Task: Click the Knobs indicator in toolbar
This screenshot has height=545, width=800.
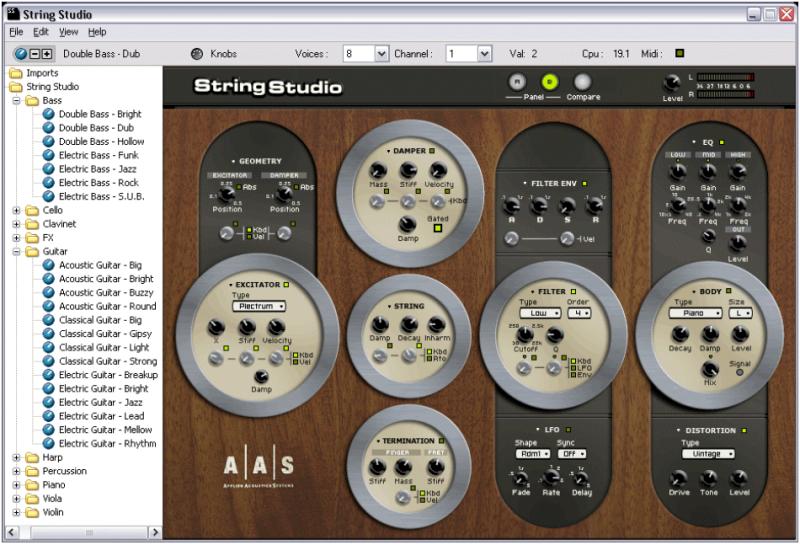Action: [197, 54]
